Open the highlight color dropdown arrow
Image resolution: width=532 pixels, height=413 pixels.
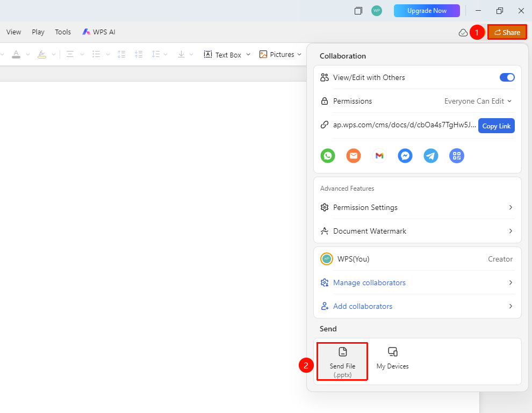pos(54,55)
